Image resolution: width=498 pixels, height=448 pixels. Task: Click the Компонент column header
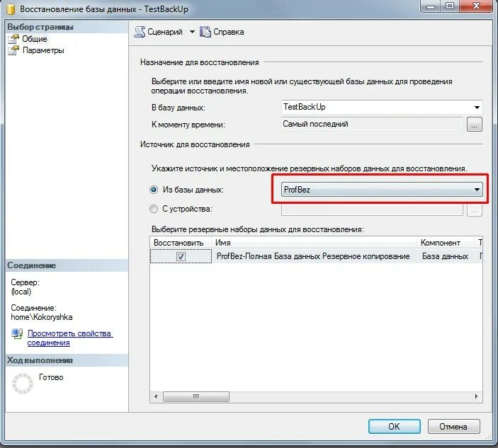(x=446, y=243)
